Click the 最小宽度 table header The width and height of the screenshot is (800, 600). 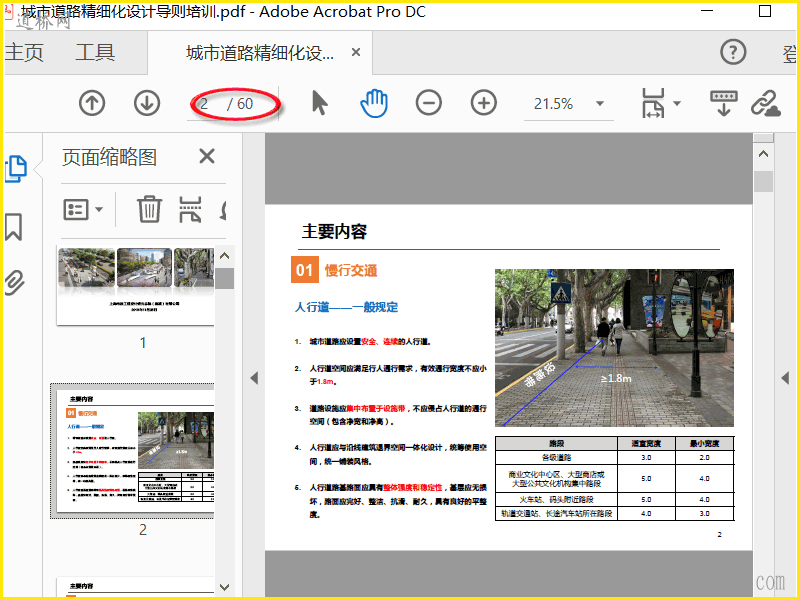(x=705, y=443)
